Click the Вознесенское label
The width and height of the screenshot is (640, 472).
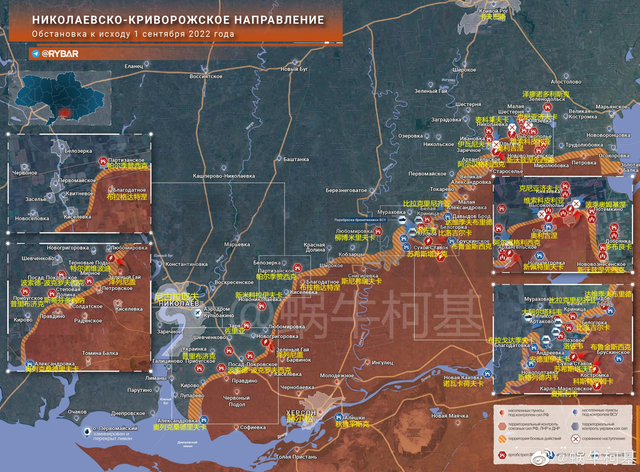pyautogui.click(x=206, y=76)
